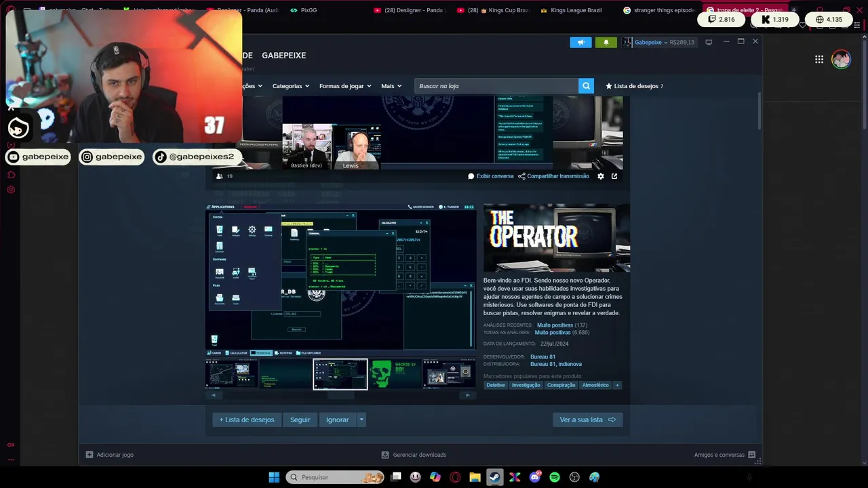
Task: Click the taskbar Pesquisar search box
Action: (x=335, y=477)
